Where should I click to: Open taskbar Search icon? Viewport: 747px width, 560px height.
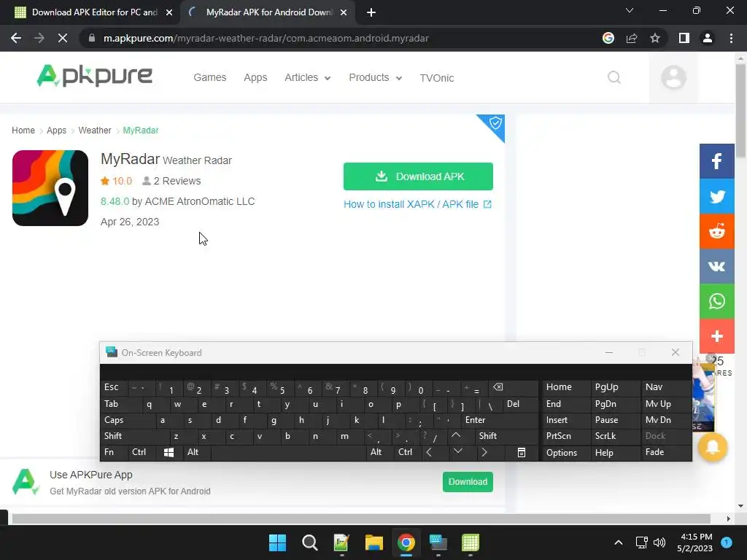pyautogui.click(x=309, y=542)
